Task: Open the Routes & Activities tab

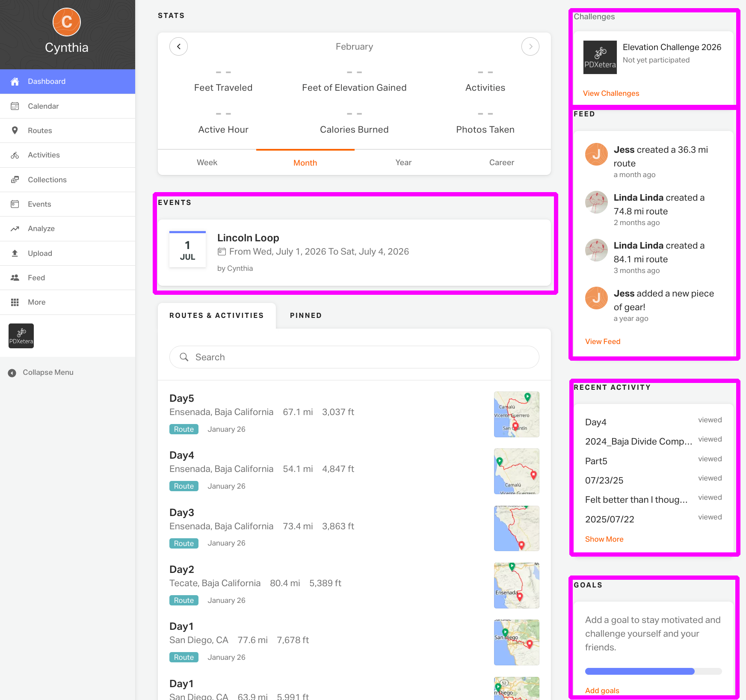Action: tap(216, 316)
